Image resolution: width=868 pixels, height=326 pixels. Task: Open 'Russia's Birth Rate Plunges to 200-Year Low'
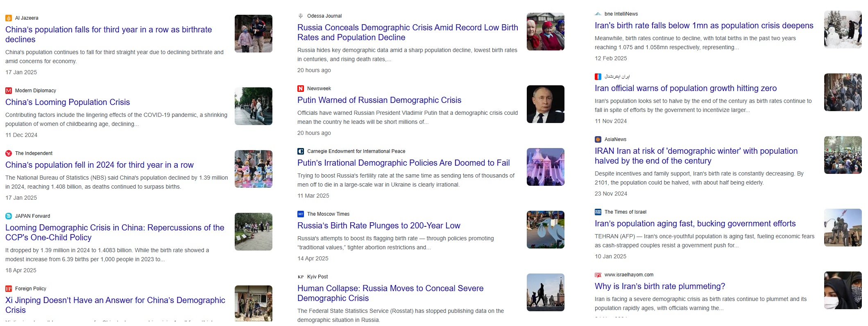click(x=379, y=226)
